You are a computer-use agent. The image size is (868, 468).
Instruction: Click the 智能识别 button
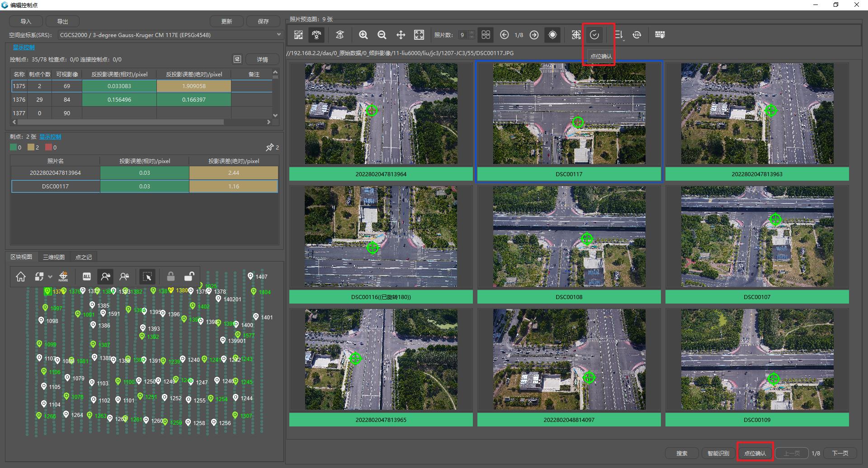point(718,453)
